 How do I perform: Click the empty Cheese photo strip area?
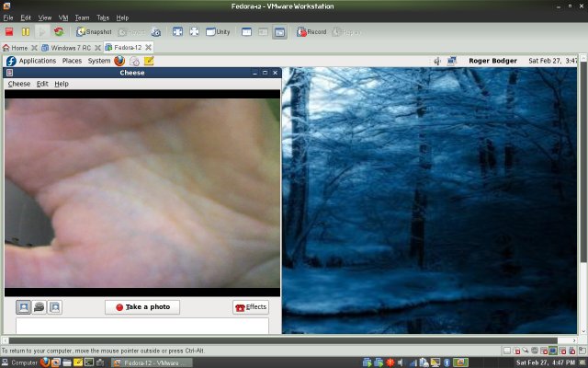click(142, 326)
